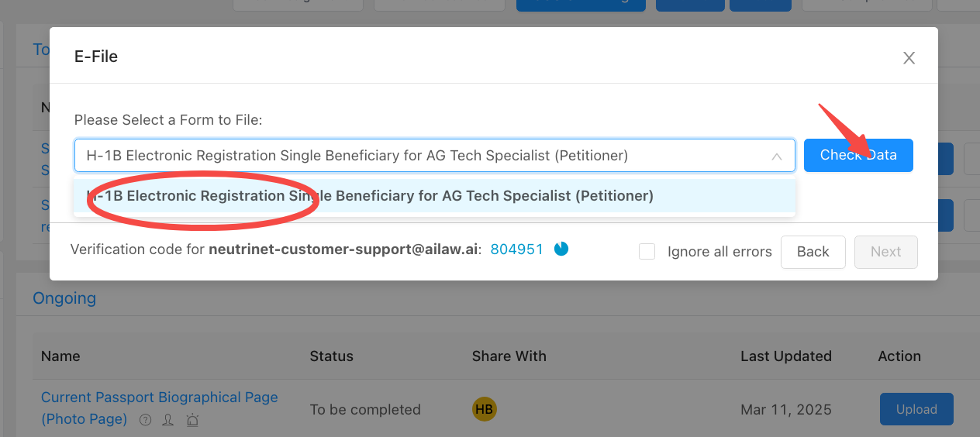Click the help question-mark icon beside Photo Page
This screenshot has width=980, height=437.
(x=145, y=420)
